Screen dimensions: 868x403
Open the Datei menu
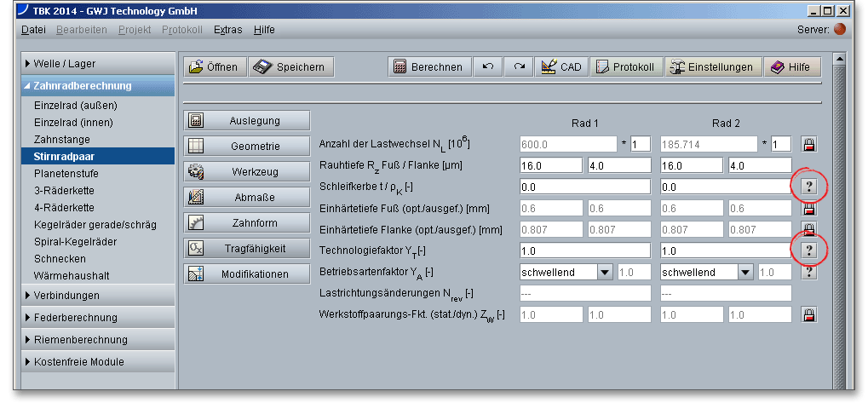pyautogui.click(x=33, y=29)
